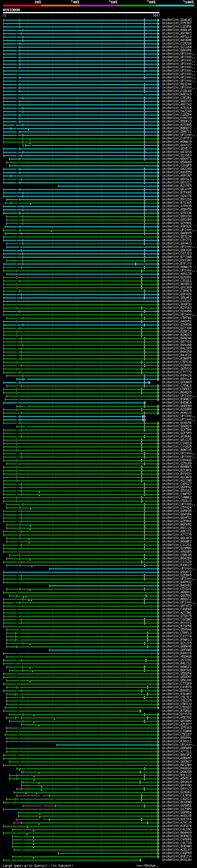Select hit label UniRef100_C1BZP4
Image resolution: width=197 pixels, height=868 pixels.
(x=177, y=115)
